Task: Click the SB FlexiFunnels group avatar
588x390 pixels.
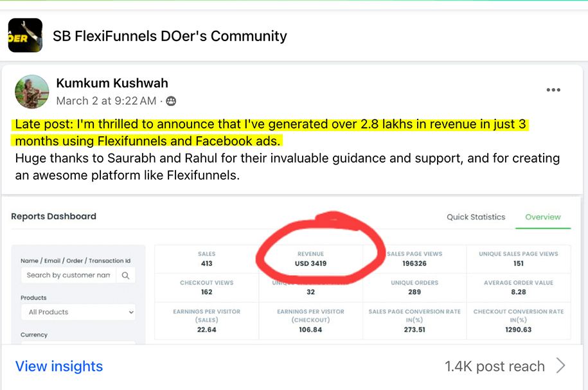Action: tap(25, 35)
